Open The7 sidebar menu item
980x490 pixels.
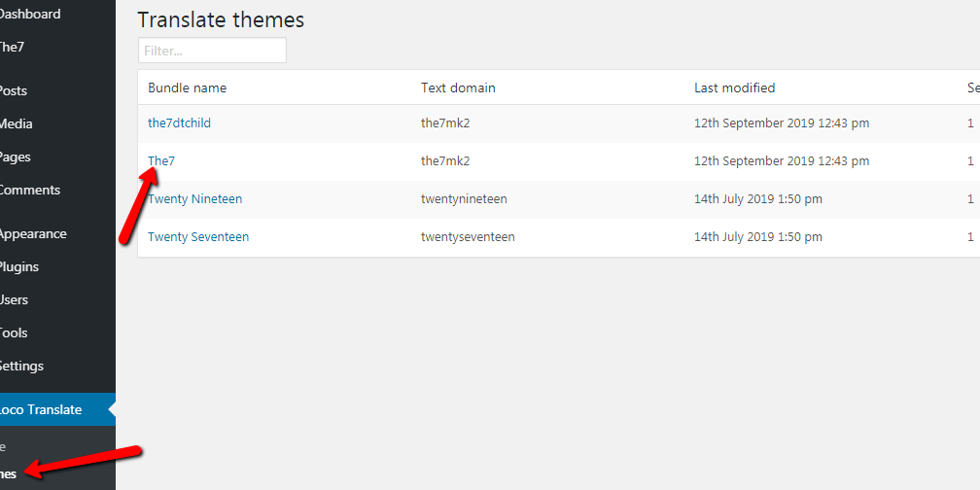[12, 47]
